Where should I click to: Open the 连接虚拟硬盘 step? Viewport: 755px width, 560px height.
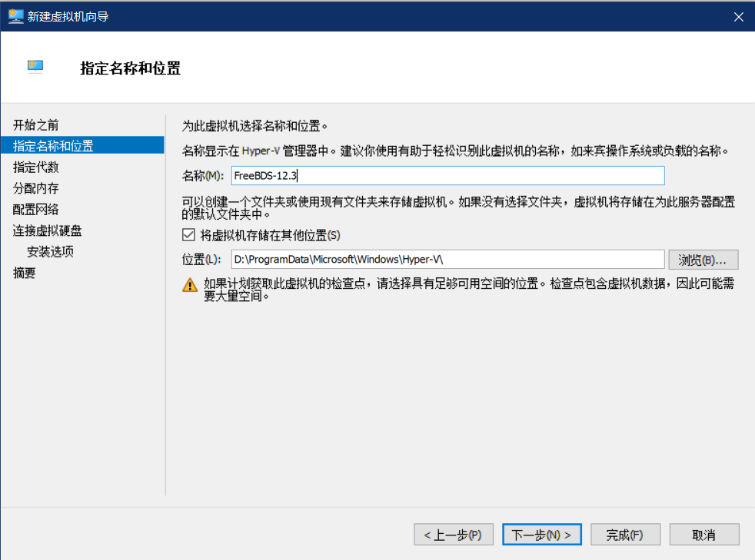pyautogui.click(x=47, y=230)
